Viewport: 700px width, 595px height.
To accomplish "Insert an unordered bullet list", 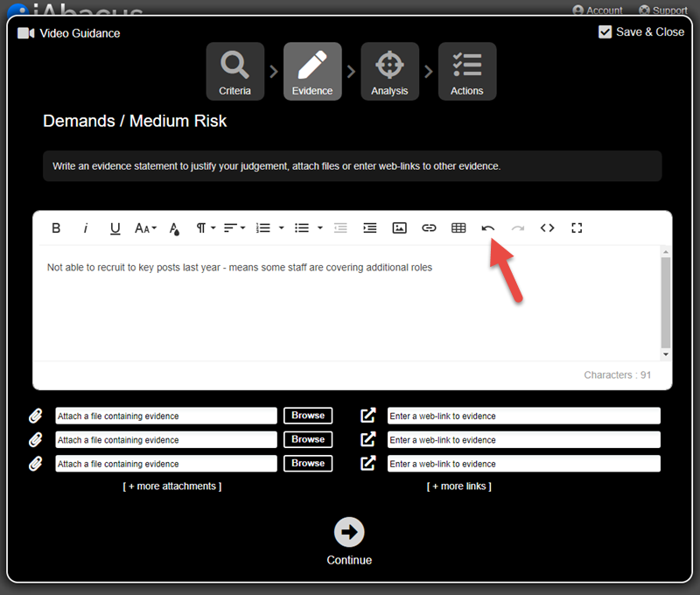I will [302, 228].
